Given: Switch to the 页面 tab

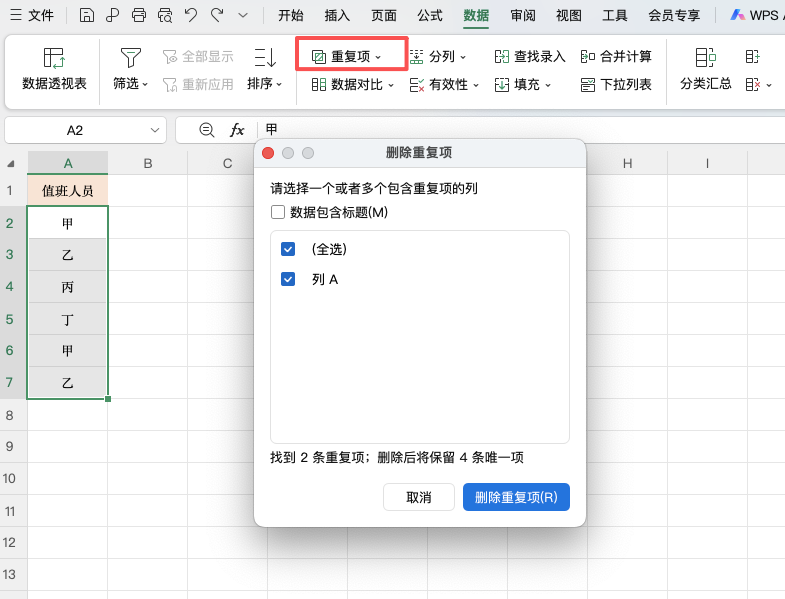Looking at the screenshot, I should point(383,16).
